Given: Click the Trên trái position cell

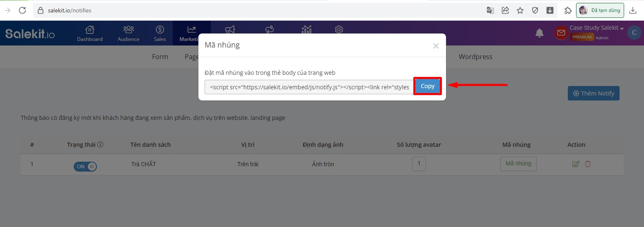Looking at the screenshot, I should (248, 164).
